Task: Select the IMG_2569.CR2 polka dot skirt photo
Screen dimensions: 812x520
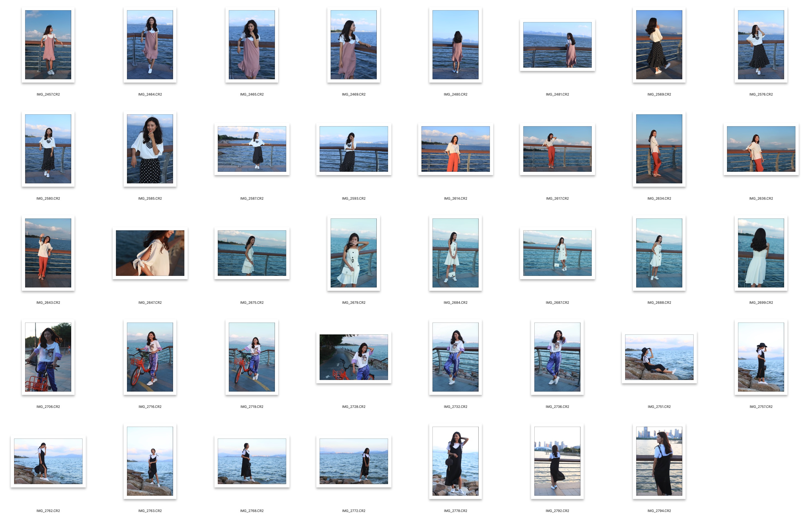Action: click(x=659, y=44)
